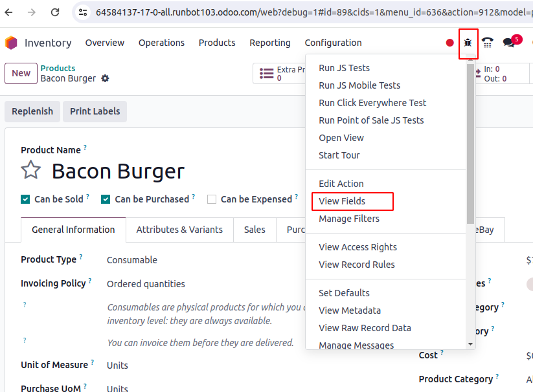Image resolution: width=533 pixels, height=392 pixels.
Task: Click the debug menu scrollbar down arrow
Action: point(471,344)
